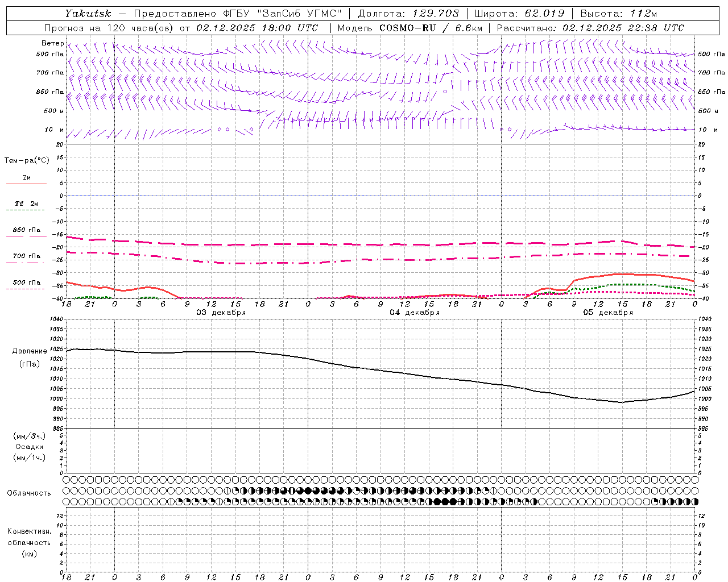Screen dimensions: 728x582
Task: Click the 'Давление' pressure panel label
Action: tap(29, 351)
